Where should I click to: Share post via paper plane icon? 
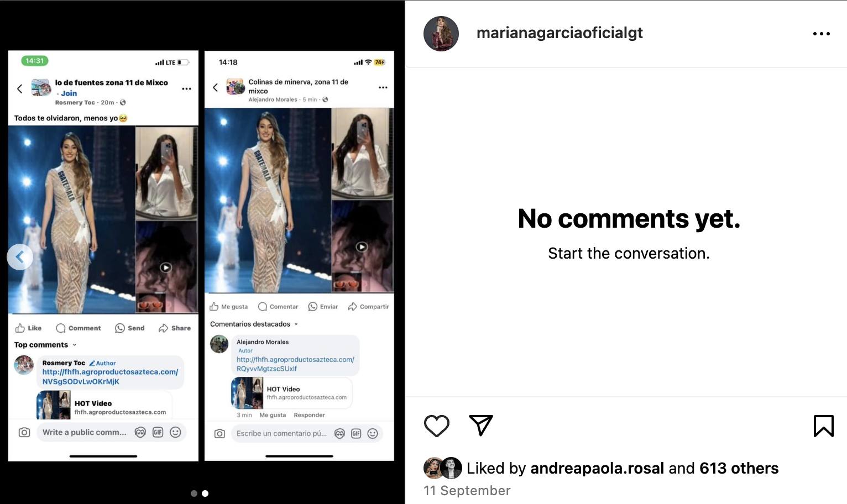point(480,425)
